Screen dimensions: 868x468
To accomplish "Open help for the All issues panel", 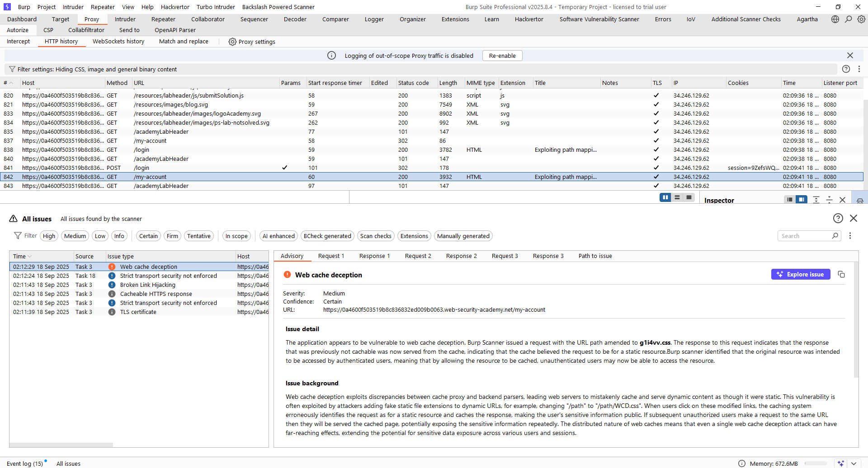I will 838,218.
